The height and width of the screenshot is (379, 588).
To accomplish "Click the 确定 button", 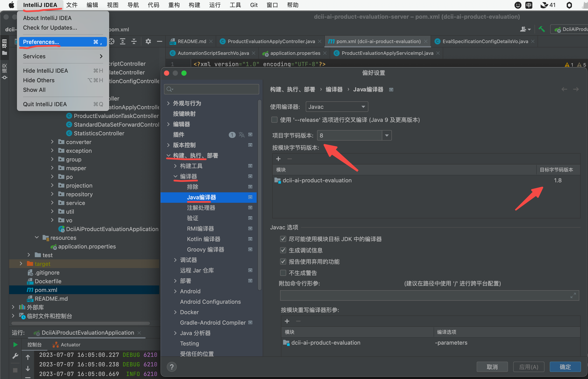I will 565,367.
